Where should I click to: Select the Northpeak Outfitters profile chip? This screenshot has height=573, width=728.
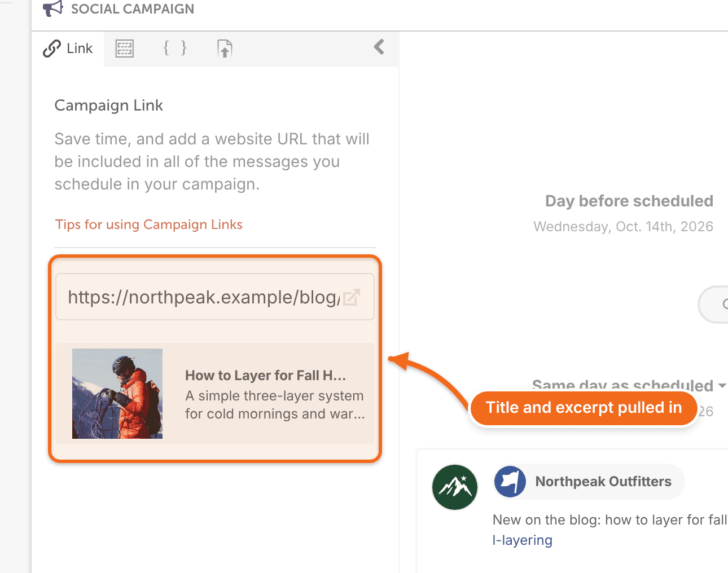pyautogui.click(x=589, y=482)
